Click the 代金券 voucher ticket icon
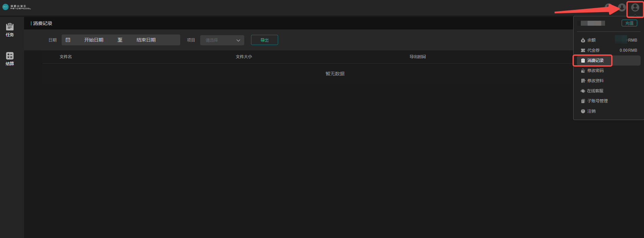 click(583, 50)
